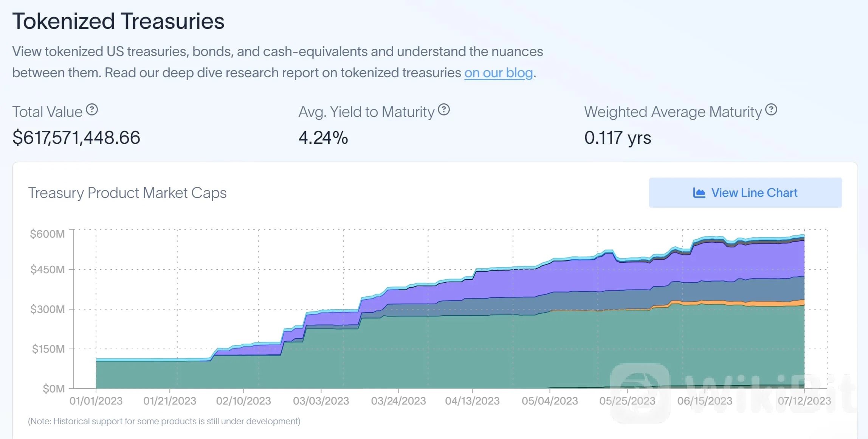
Task: Click the $450M y-axis label
Action: click(48, 269)
